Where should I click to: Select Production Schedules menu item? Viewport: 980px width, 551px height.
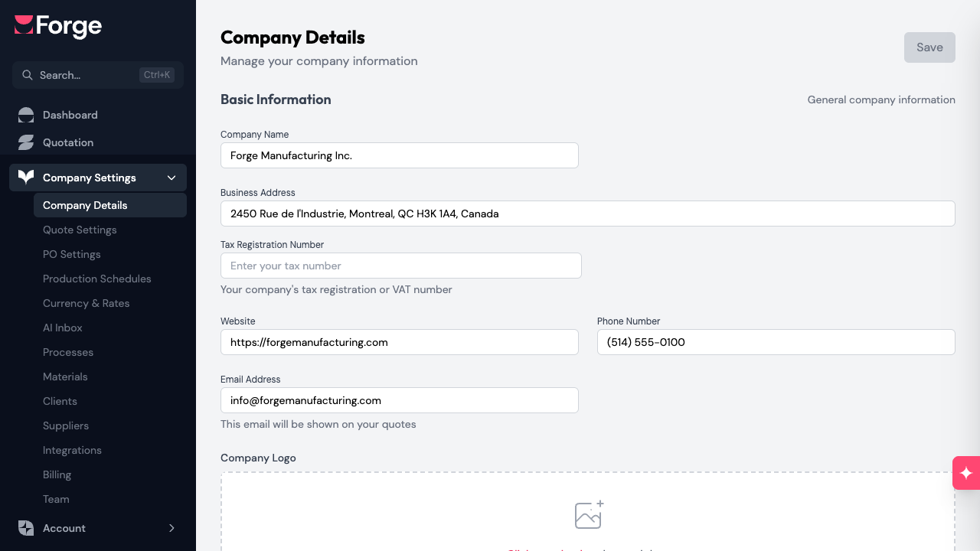[x=97, y=279]
